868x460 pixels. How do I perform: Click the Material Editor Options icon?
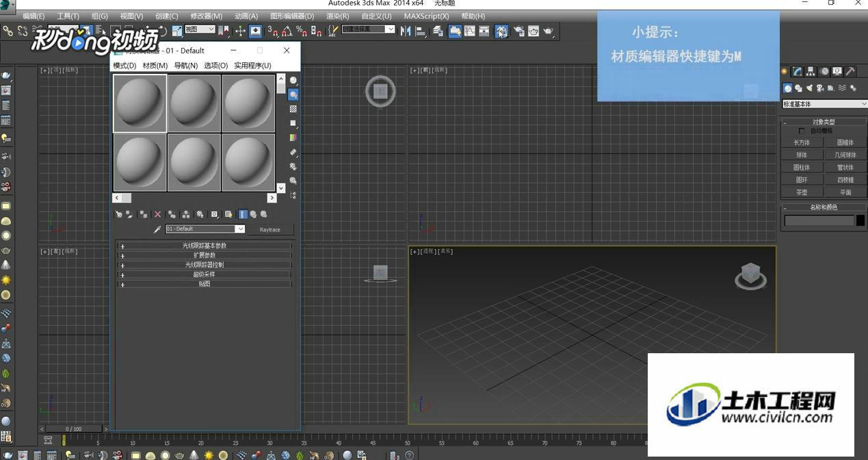coord(293,166)
